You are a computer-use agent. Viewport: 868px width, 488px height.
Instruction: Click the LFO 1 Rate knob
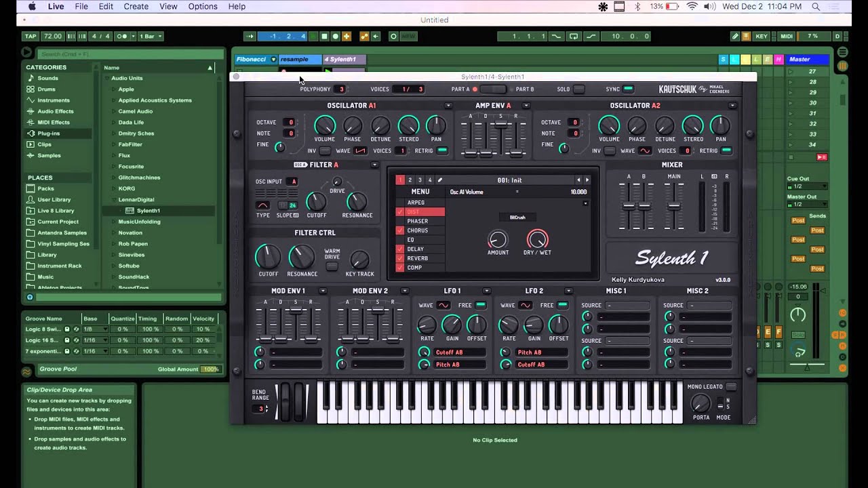pyautogui.click(x=427, y=325)
